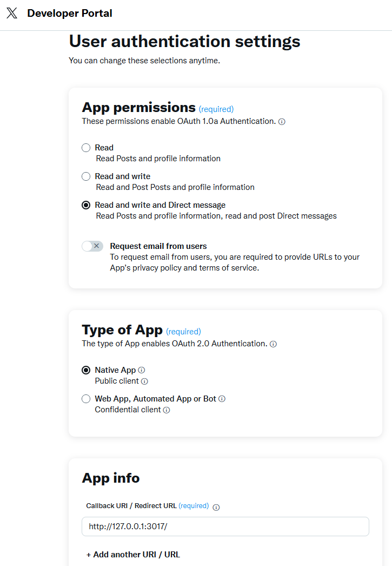
Task: Click info icon next to Native App
Action: tap(142, 370)
